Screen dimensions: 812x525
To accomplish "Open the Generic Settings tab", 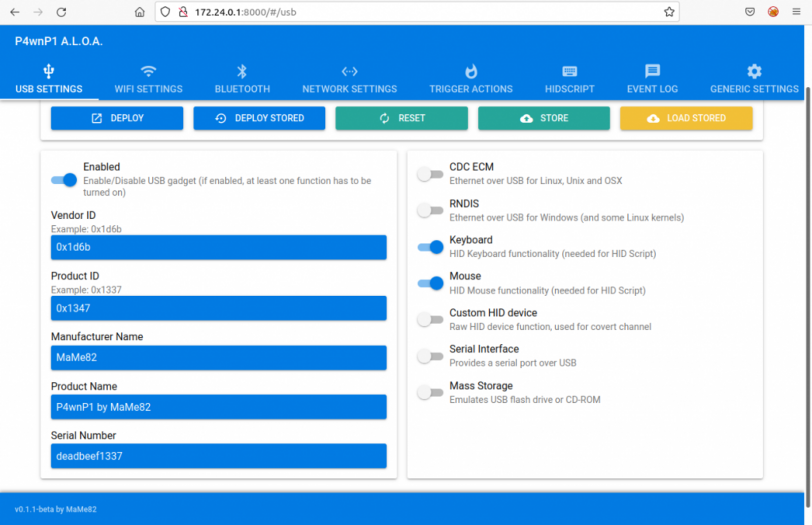I will tap(754, 79).
